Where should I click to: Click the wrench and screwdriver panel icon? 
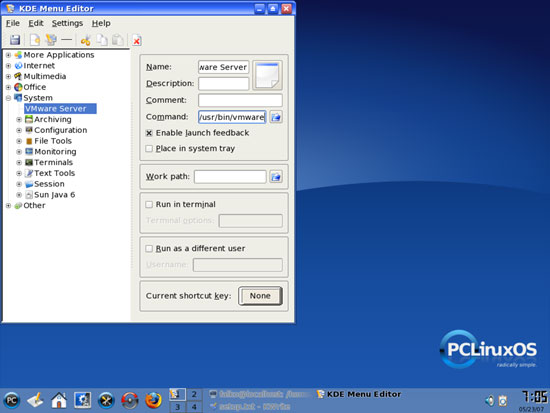point(106,400)
